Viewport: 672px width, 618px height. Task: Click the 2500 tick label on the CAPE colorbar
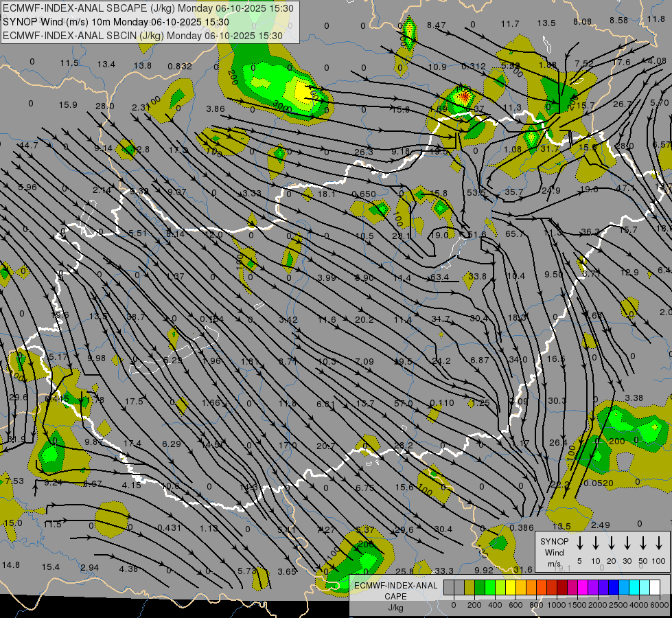point(618,605)
